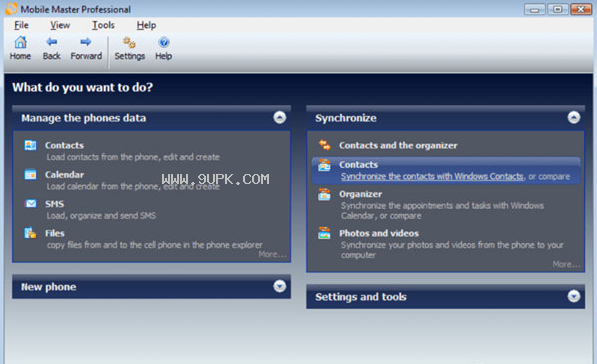Click the Organizer icon in Synchronize panel
This screenshot has height=364, width=597.
[x=324, y=194]
